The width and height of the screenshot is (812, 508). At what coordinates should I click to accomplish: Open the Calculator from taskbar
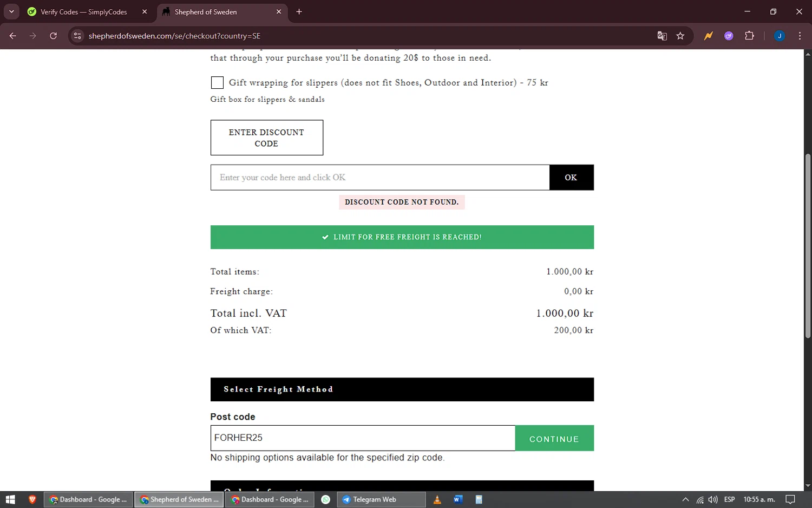479,499
